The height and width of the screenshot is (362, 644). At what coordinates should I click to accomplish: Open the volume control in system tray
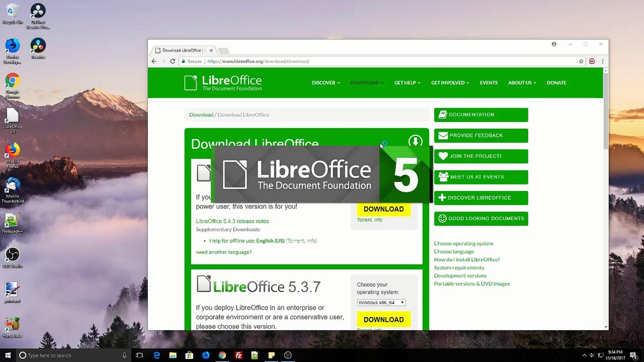(591, 355)
